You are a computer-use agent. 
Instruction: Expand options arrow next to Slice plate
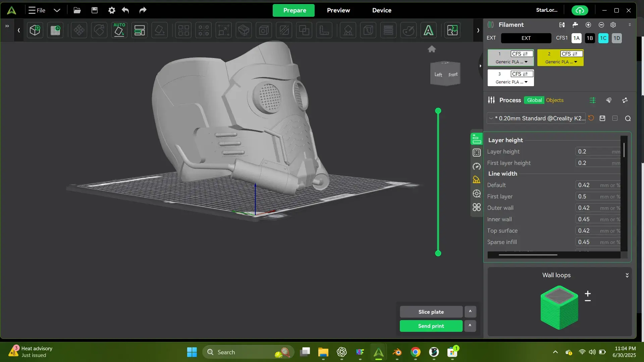point(470,312)
